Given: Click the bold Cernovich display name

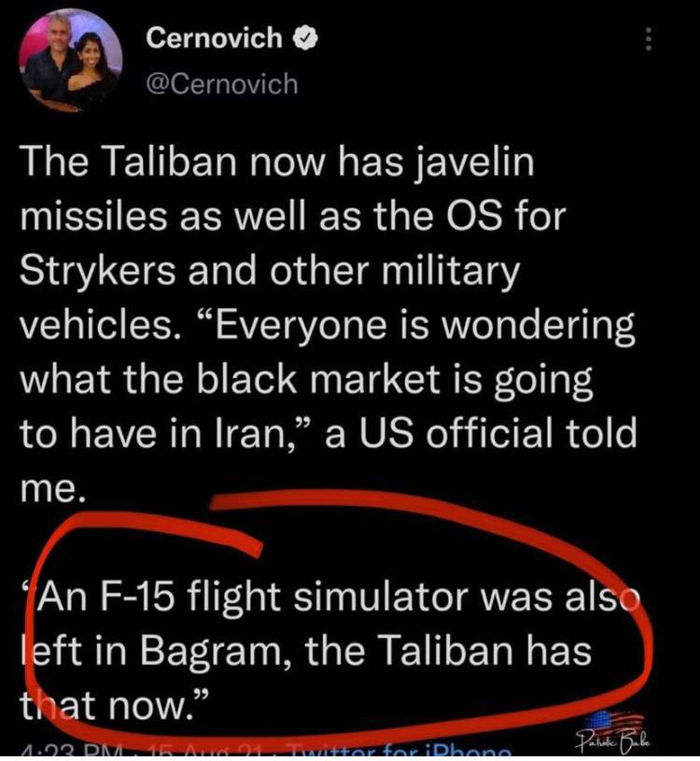Looking at the screenshot, I should 214,38.
